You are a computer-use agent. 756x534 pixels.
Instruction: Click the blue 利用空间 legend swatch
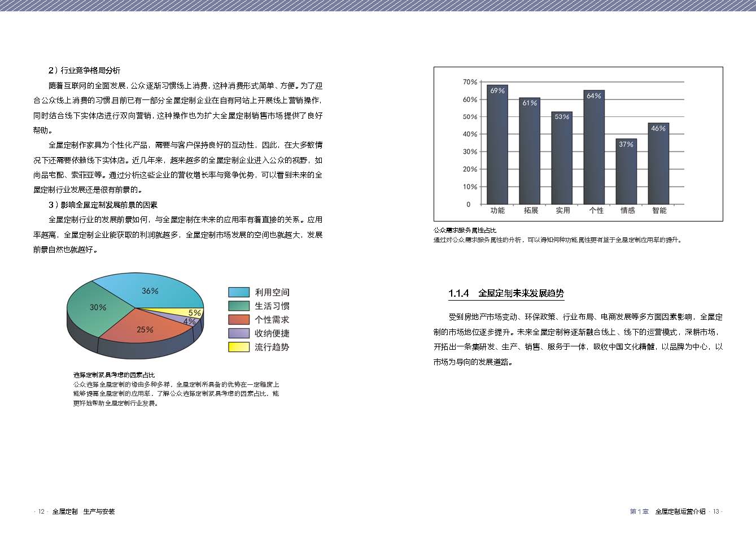coord(238,292)
